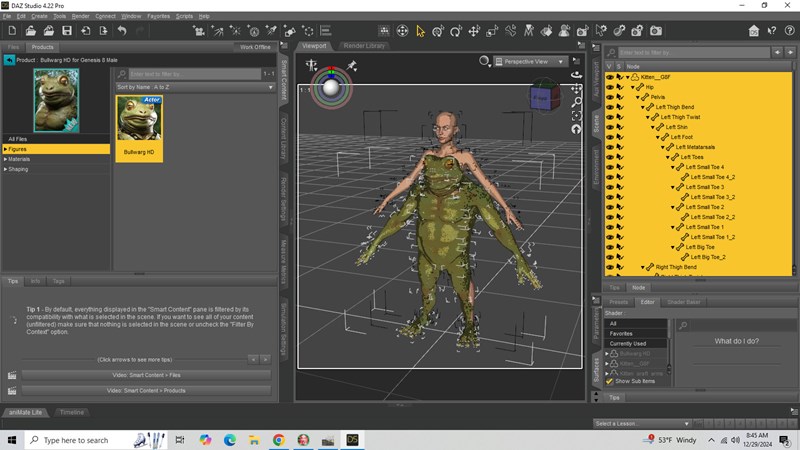Open the Scripts menu
800x450 pixels.
[x=184, y=16]
